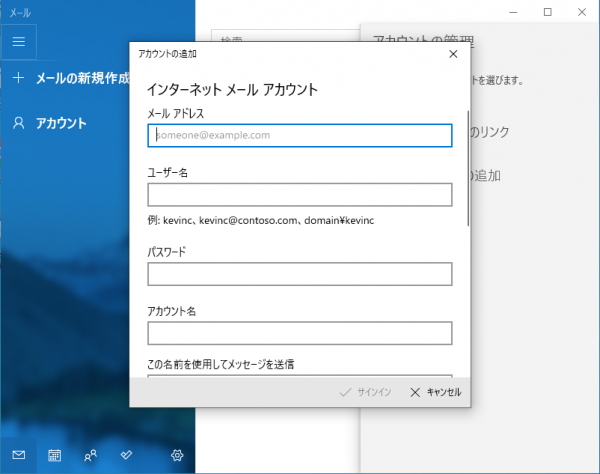Screen dimensions: 600x474
Task: Click the サインイン button
Action: 365,392
